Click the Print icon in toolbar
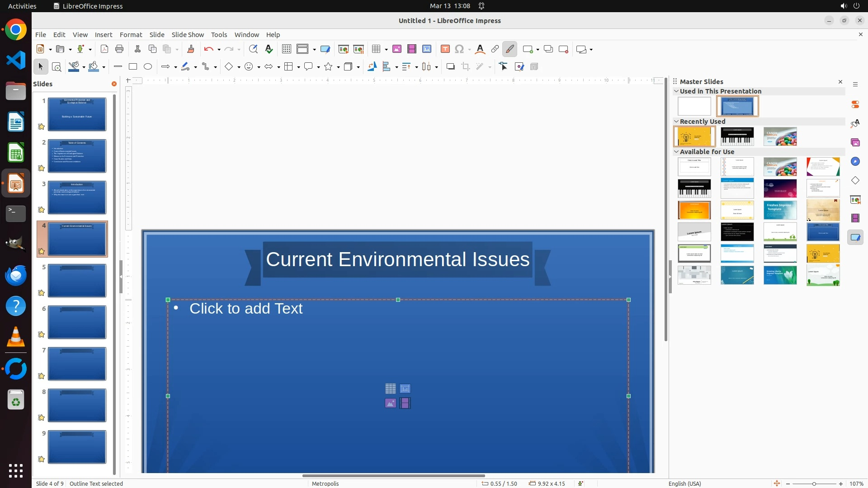The height and width of the screenshot is (488, 868). pyautogui.click(x=119, y=49)
